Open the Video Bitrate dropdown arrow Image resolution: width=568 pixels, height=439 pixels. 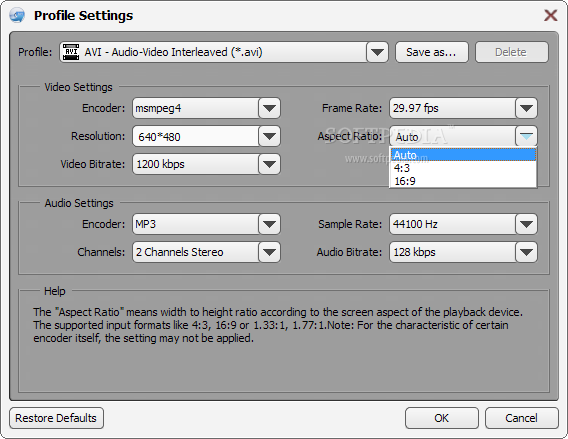point(270,164)
